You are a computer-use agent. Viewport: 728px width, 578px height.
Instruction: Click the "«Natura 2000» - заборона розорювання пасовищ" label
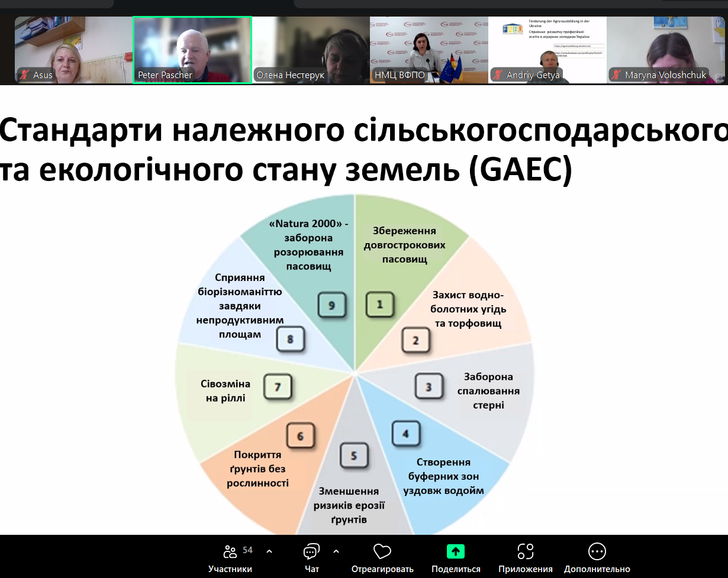(308, 245)
